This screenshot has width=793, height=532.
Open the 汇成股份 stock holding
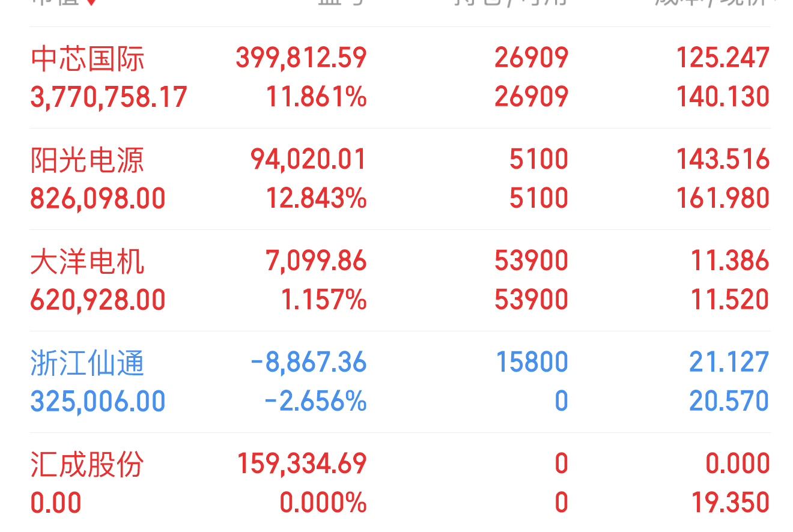[x=400, y=483]
